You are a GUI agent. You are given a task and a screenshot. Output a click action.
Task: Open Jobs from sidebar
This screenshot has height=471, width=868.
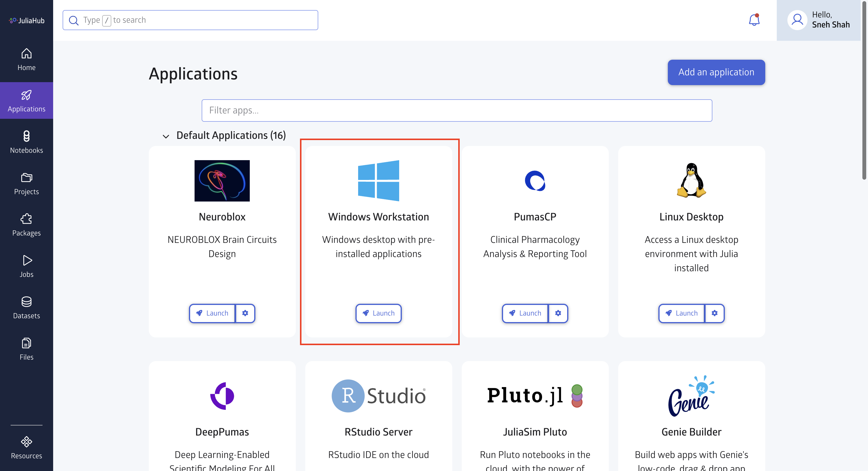[27, 266]
